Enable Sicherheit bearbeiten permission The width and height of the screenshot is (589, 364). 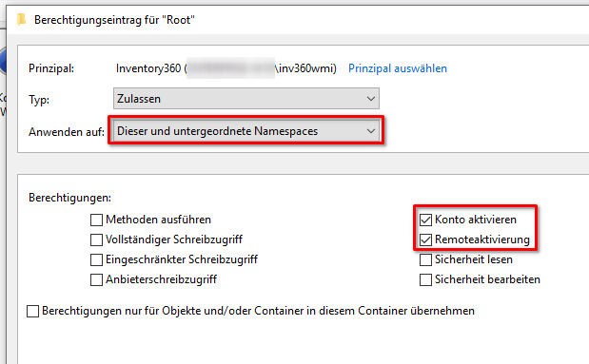point(425,279)
